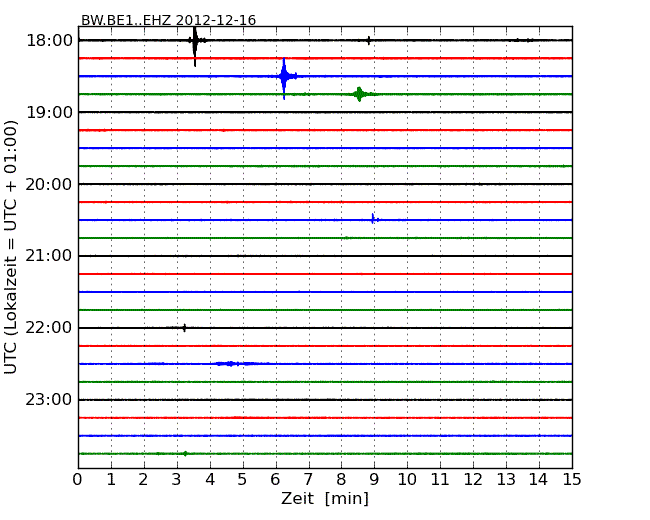Pick the small blue spike on the 20:30 trace

click(x=374, y=219)
